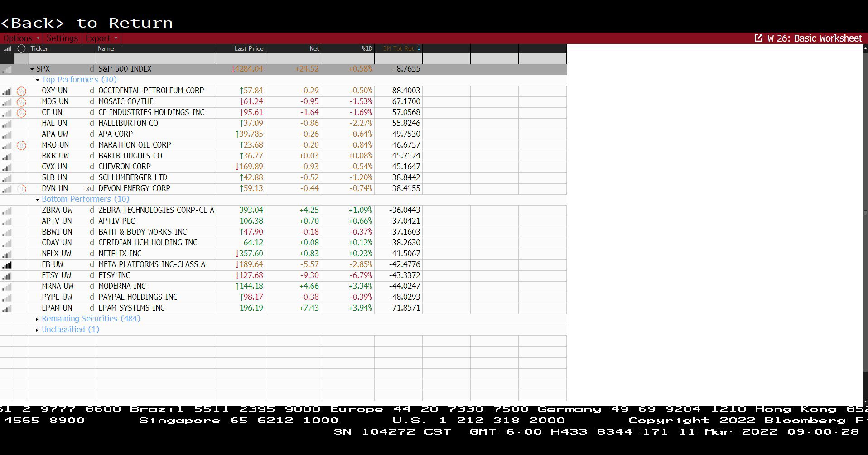Click the alert circle for DVN UN

coord(21,189)
